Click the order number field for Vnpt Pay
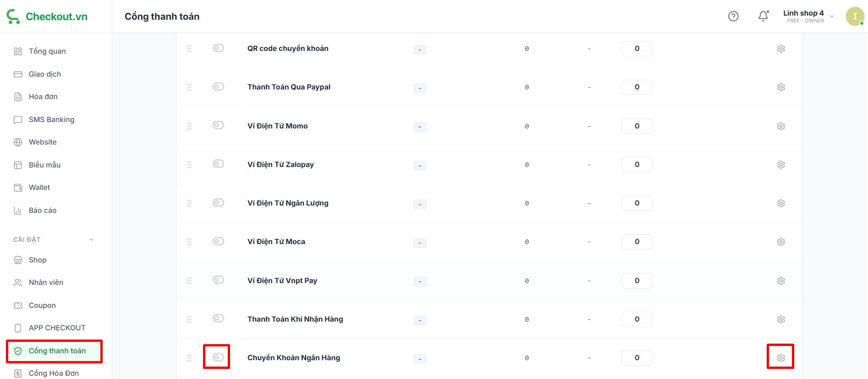 click(x=637, y=281)
